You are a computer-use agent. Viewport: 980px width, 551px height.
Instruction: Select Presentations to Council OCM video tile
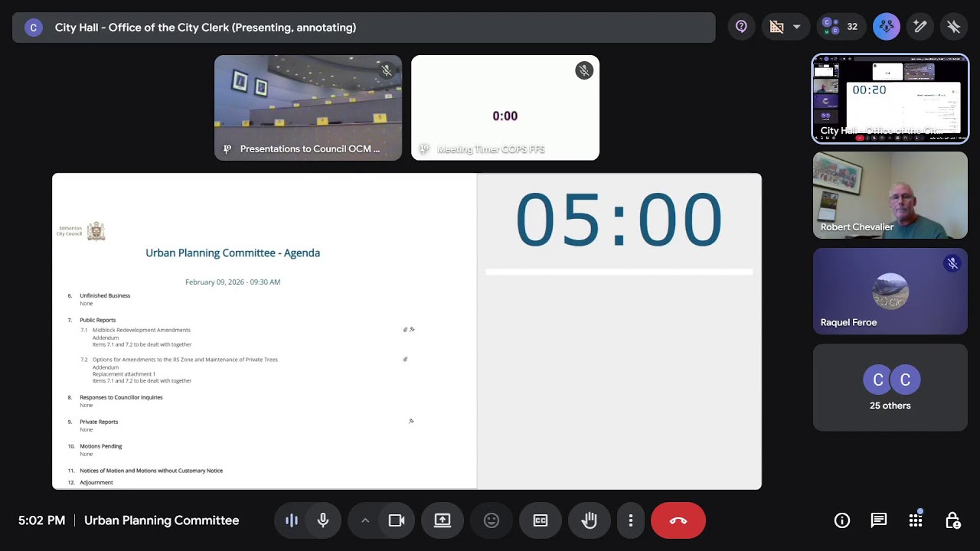coord(308,107)
